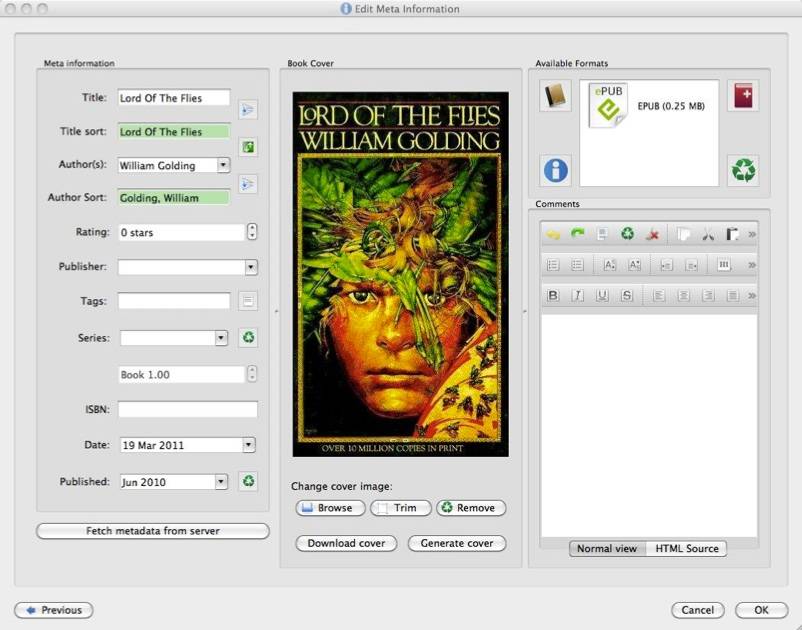802x630 pixels.
Task: Click the undo arrow in Comments toolbar
Action: pos(553,235)
